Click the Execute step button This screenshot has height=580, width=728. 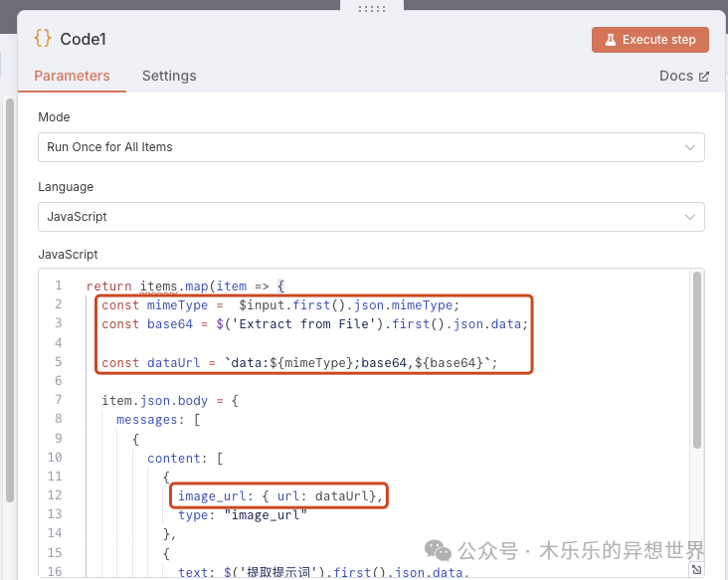(649, 40)
